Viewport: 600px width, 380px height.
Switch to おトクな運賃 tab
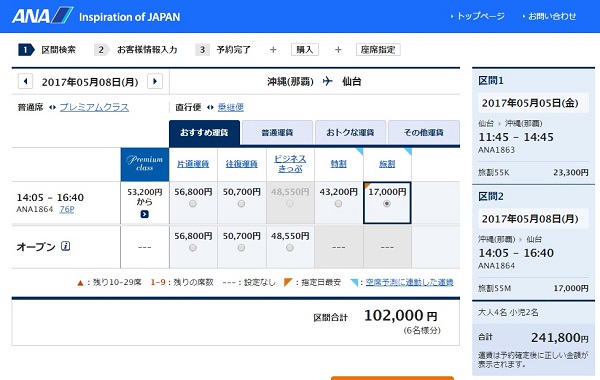point(350,133)
